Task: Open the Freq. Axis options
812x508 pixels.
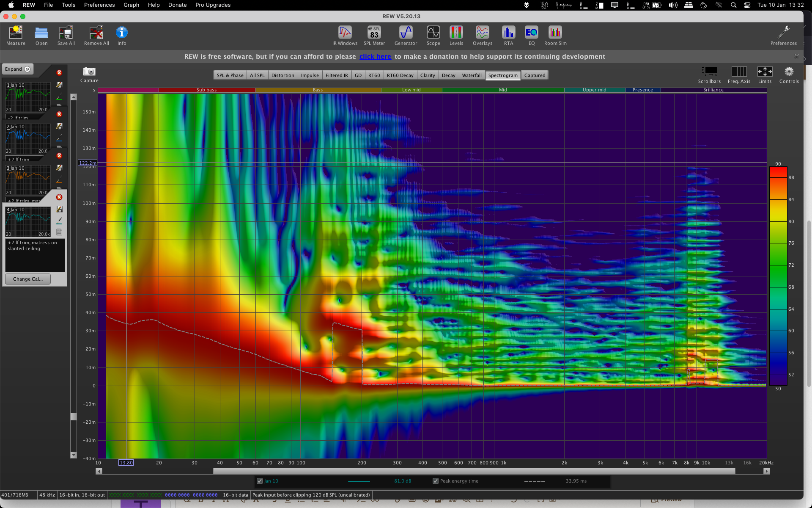Action: (x=739, y=75)
